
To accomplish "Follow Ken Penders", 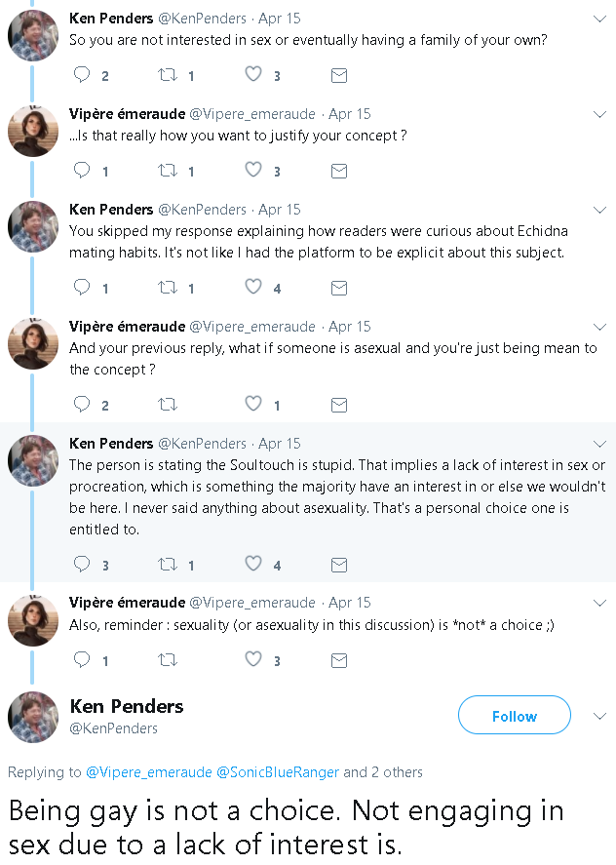I will pos(514,715).
